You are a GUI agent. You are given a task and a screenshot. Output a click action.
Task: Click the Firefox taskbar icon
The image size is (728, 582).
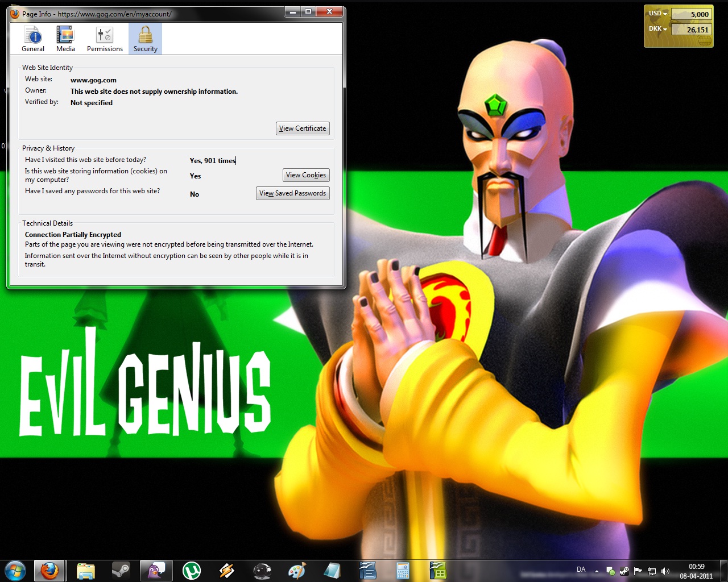pyautogui.click(x=49, y=571)
